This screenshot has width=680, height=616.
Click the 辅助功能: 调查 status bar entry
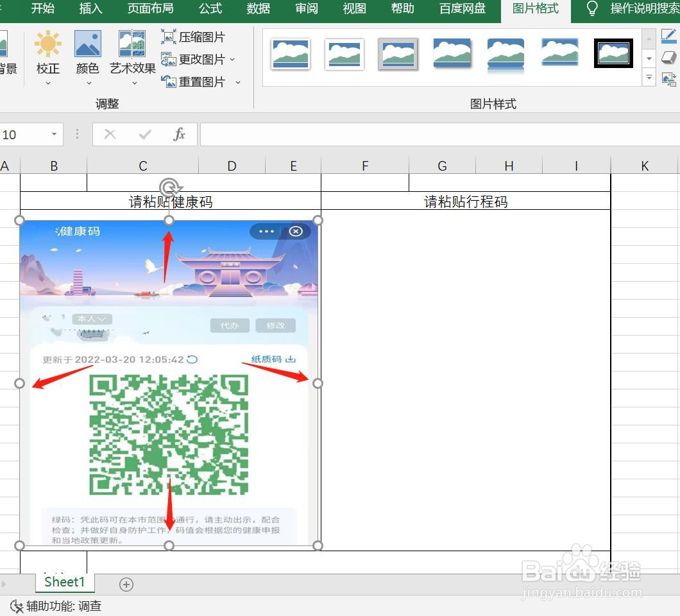tap(64, 606)
